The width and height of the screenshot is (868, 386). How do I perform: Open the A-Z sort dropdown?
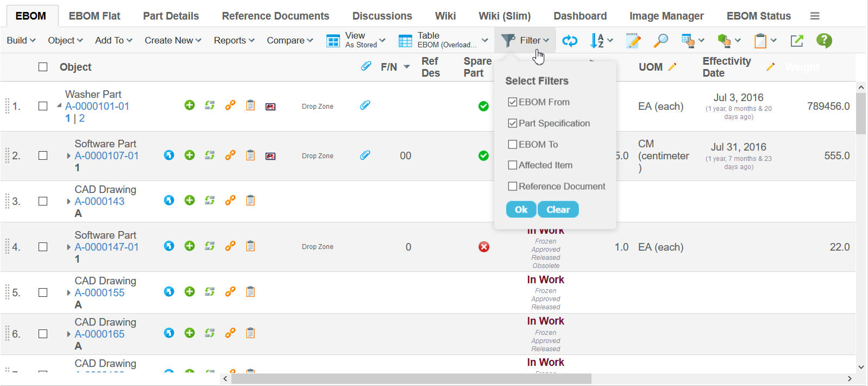point(601,40)
